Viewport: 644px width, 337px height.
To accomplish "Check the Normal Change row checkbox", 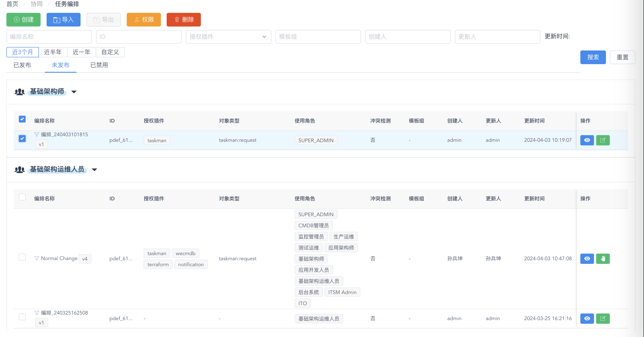I will pos(22,257).
